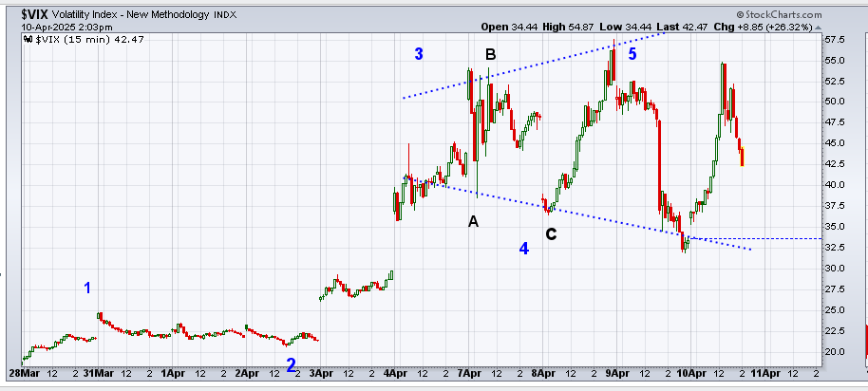Click the 47.5 price axis label
Screen dimensions: 868x391
(833, 122)
